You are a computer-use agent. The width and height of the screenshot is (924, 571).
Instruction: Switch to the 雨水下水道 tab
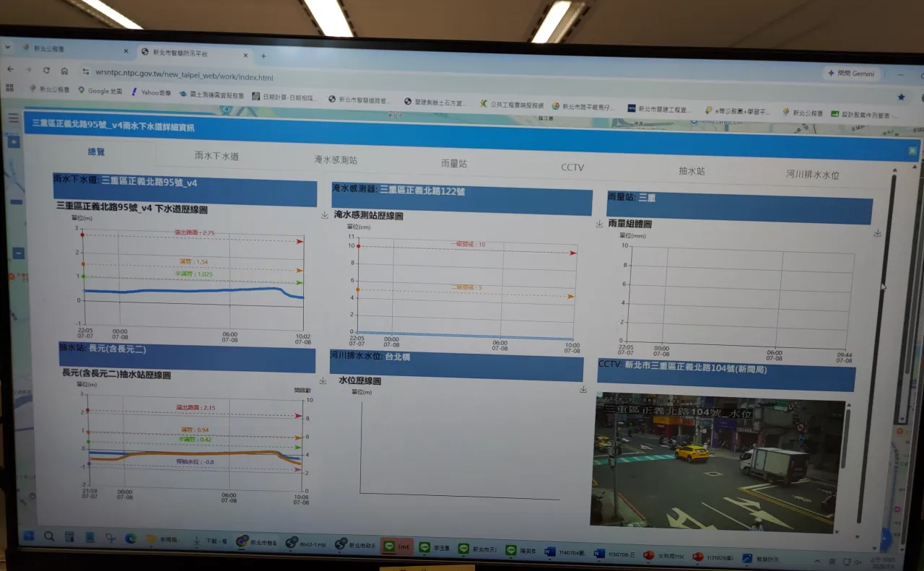(217, 156)
